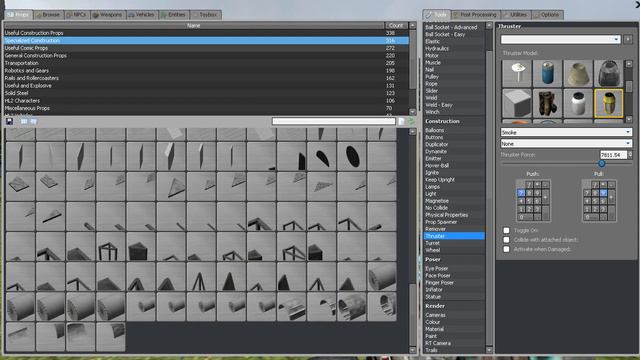Click the Thruster Force slider handle
Viewport: 640px width, 360px height.
602,164
